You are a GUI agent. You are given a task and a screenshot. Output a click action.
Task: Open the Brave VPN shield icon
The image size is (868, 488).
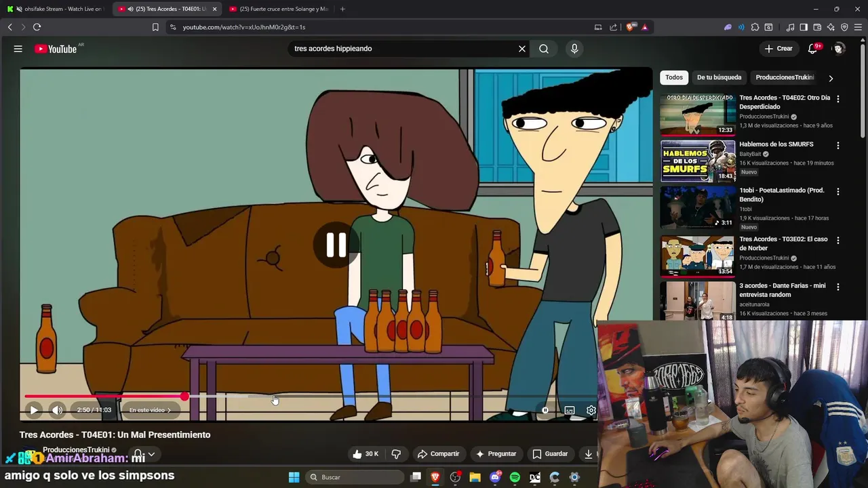844,27
